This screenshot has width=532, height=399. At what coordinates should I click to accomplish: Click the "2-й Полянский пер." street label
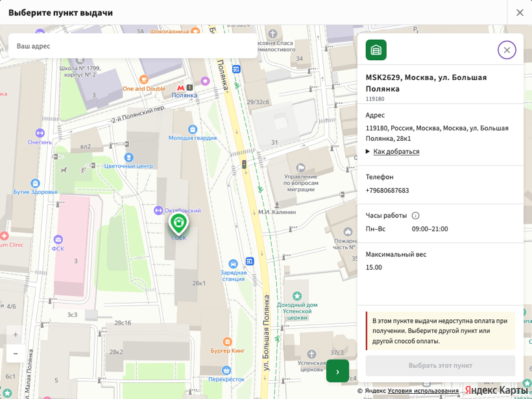point(139,114)
